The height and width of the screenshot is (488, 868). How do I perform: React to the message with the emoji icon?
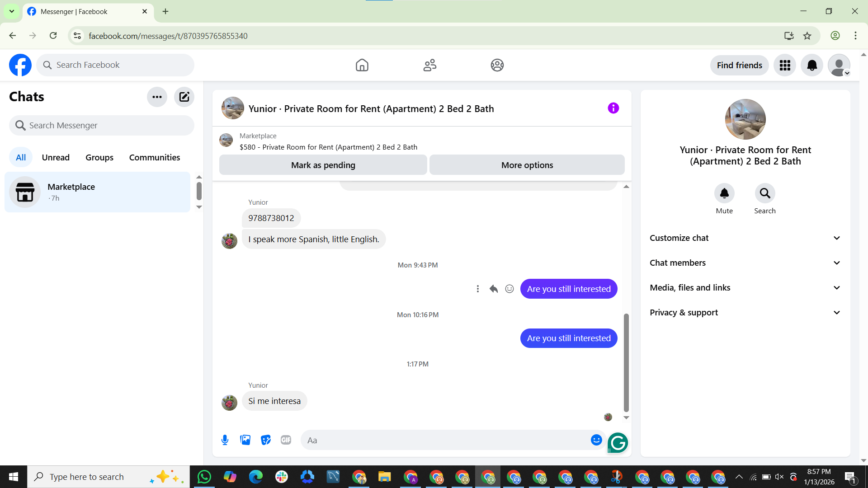pos(509,289)
